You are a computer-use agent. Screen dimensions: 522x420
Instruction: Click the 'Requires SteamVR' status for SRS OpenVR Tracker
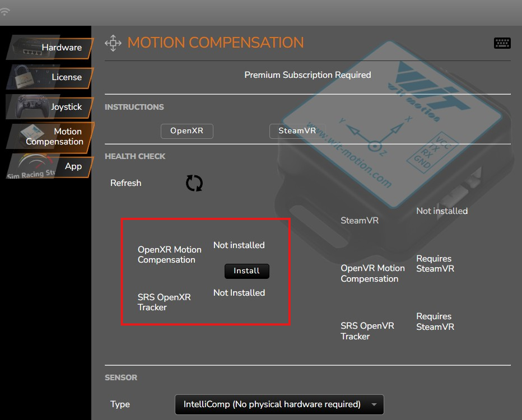click(x=435, y=321)
